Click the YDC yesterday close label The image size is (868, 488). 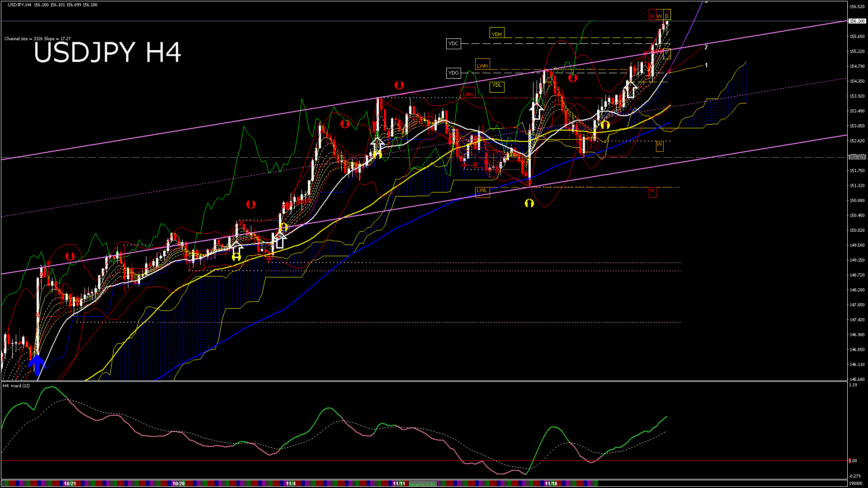[453, 44]
